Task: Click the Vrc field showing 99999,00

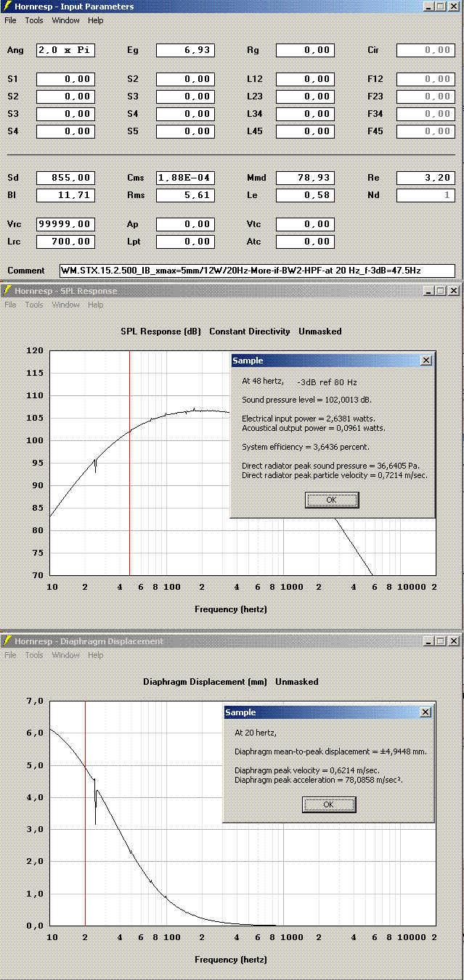Action: (x=66, y=224)
